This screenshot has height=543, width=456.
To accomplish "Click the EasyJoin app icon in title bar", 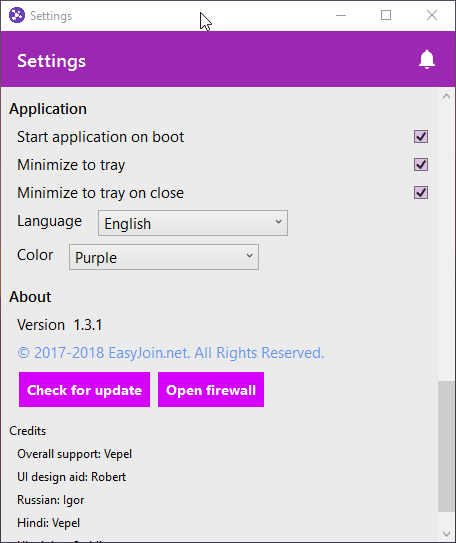I will [x=17, y=16].
